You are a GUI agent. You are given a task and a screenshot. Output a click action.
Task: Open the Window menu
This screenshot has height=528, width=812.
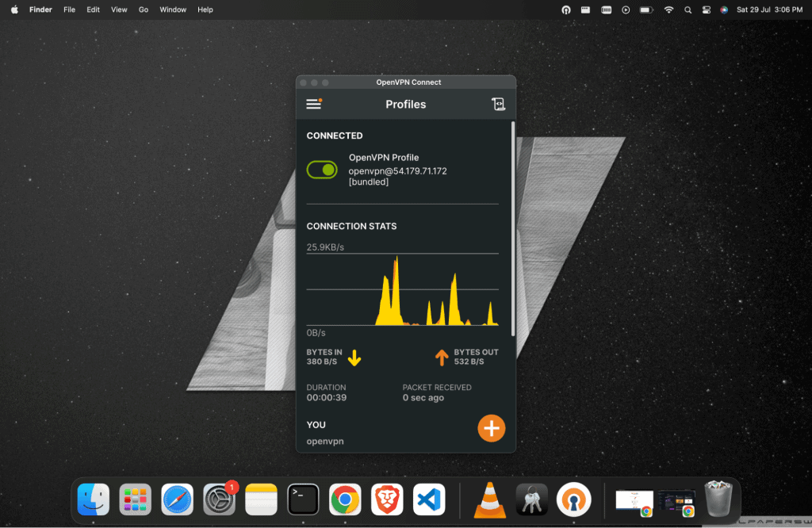coord(173,10)
